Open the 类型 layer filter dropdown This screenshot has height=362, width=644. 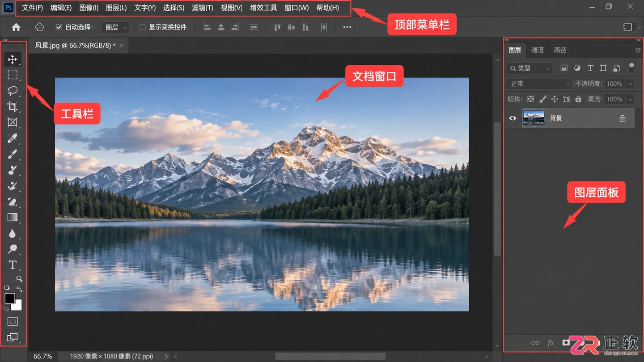tap(530, 68)
